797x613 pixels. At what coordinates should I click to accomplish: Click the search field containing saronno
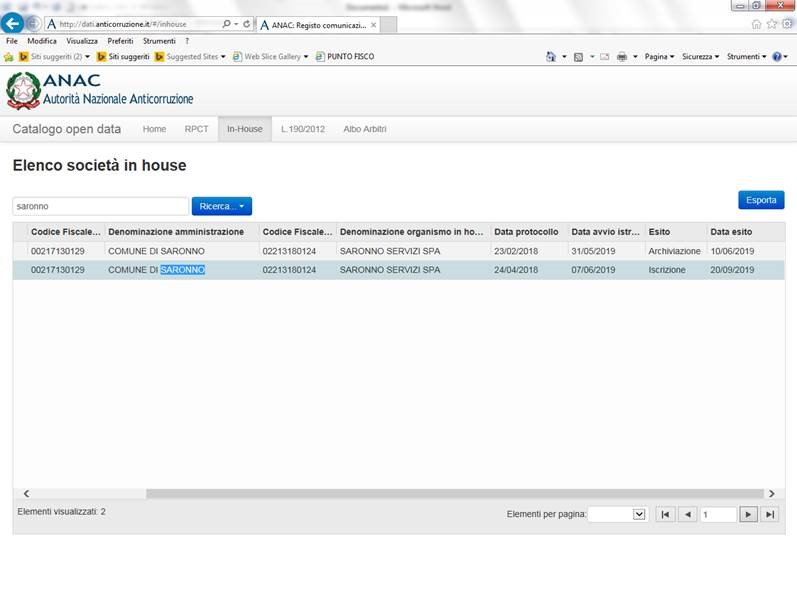pyautogui.click(x=100, y=206)
